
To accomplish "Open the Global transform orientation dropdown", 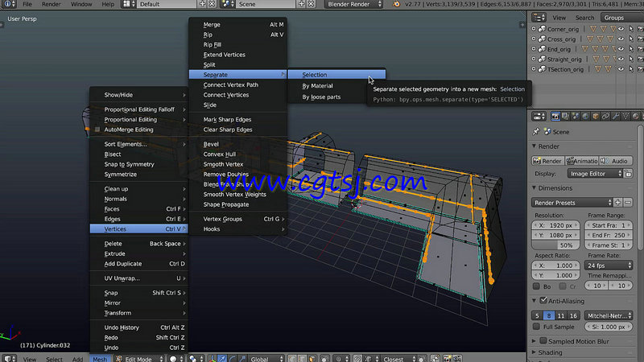I will coord(265,359).
